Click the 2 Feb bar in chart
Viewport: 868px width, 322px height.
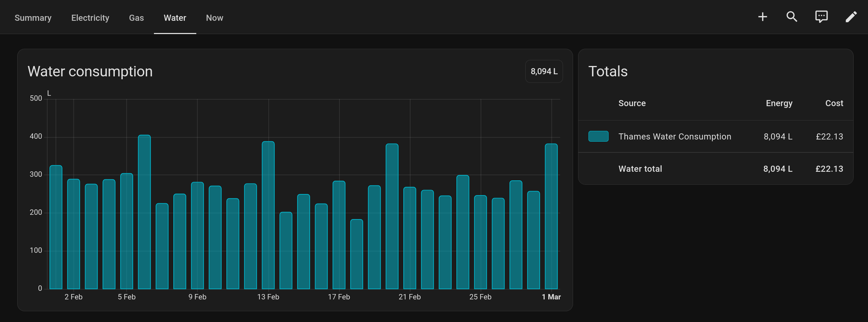74,234
